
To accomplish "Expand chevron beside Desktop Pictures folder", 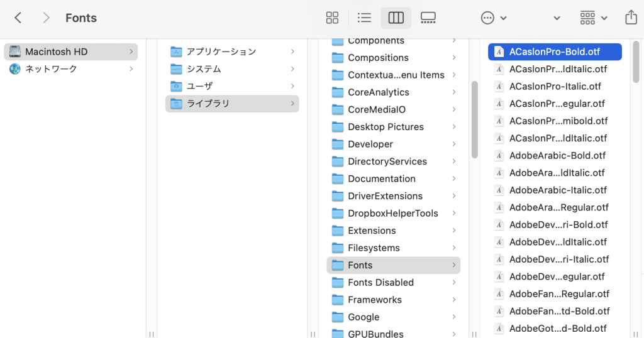I will 453,127.
